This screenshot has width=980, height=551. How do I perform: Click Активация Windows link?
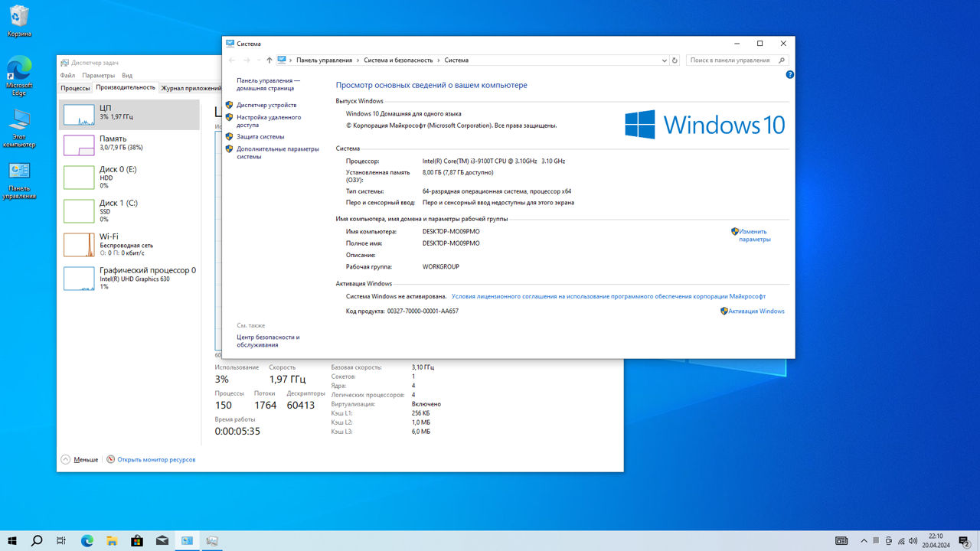(x=756, y=311)
